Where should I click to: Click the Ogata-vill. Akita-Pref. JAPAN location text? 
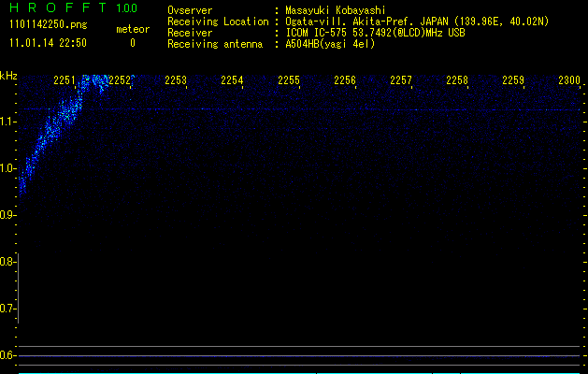417,22
